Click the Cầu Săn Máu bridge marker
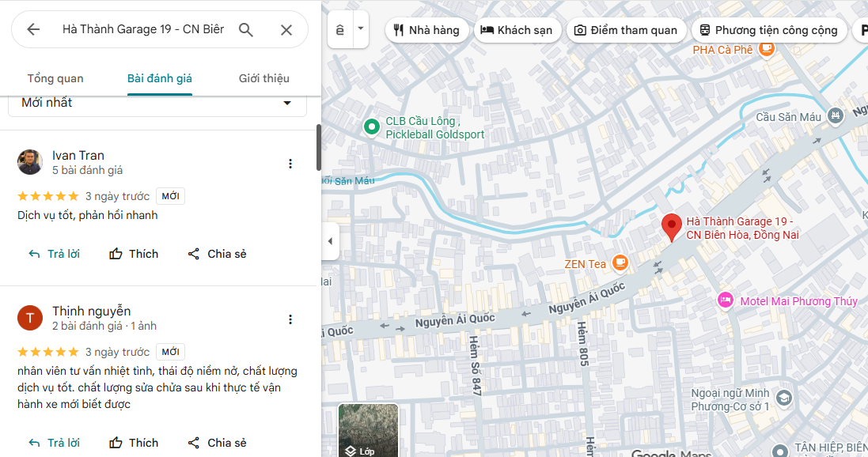868x457 pixels. coord(836,115)
